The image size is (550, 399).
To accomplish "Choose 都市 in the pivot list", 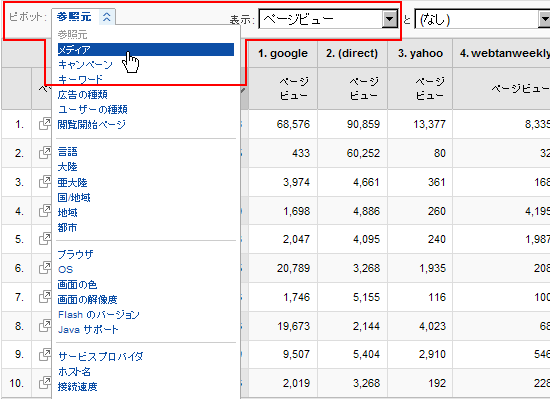I will [67, 228].
